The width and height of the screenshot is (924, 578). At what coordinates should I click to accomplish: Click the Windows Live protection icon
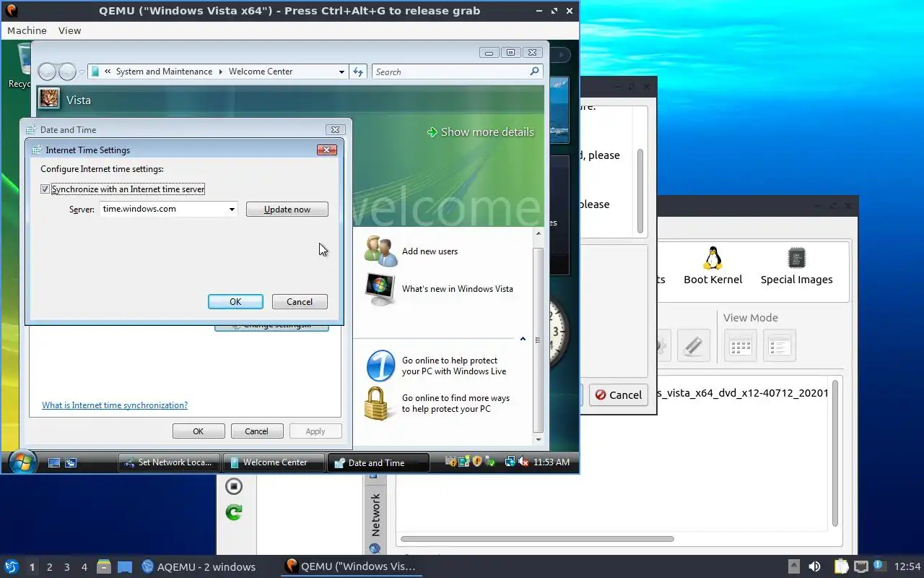(x=380, y=366)
